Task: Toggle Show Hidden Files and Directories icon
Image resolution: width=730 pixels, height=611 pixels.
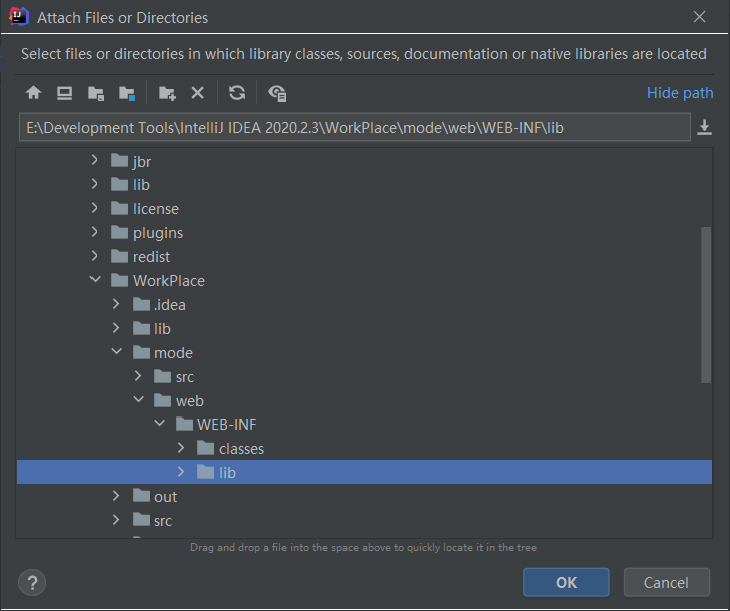Action: coord(277,93)
